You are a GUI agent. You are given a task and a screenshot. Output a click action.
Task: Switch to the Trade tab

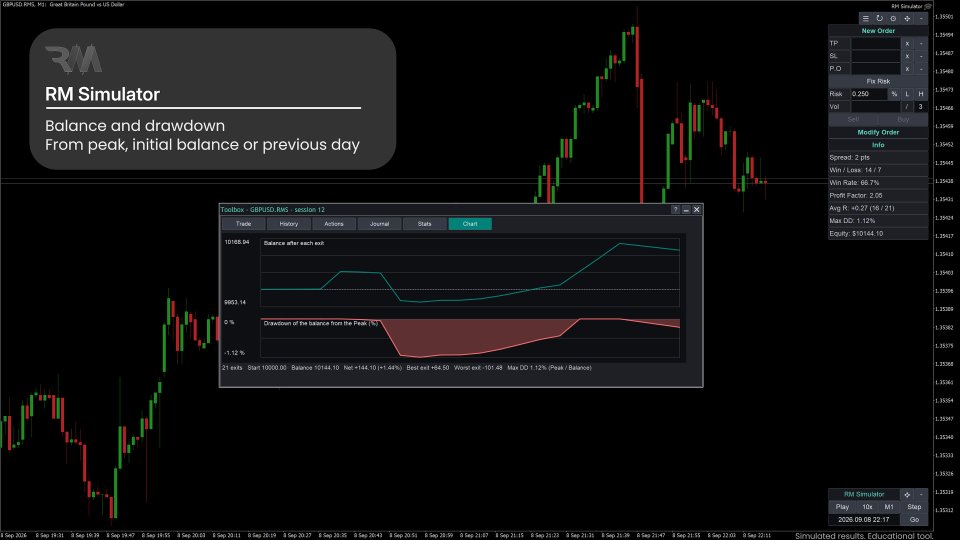pyautogui.click(x=244, y=224)
